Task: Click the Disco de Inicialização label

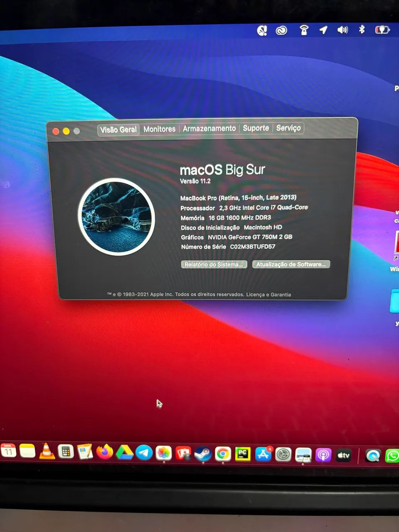Action: tap(210, 228)
